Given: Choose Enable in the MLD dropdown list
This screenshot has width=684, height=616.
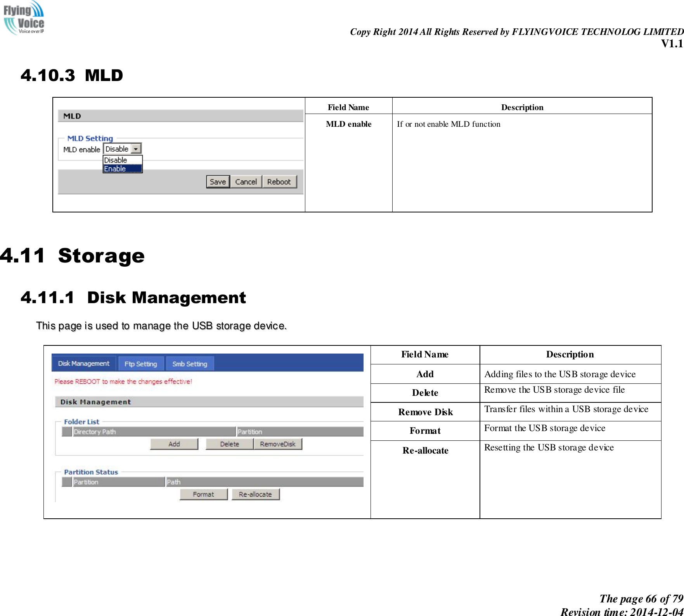Looking at the screenshot, I should pyautogui.click(x=123, y=169).
